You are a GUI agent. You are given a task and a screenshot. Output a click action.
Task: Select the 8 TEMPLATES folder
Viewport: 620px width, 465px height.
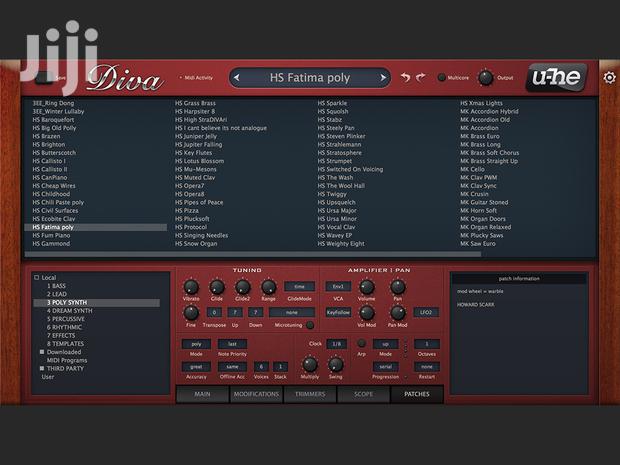point(65,344)
